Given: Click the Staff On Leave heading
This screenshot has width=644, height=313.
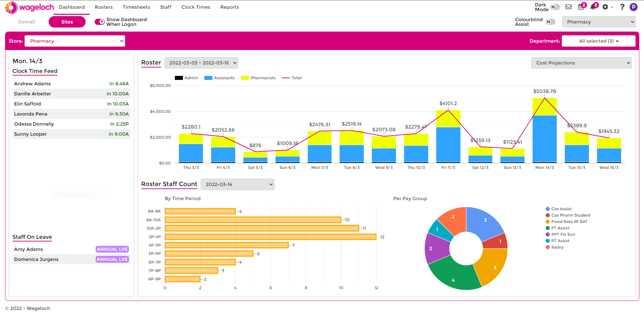Looking at the screenshot, I should (x=32, y=237).
